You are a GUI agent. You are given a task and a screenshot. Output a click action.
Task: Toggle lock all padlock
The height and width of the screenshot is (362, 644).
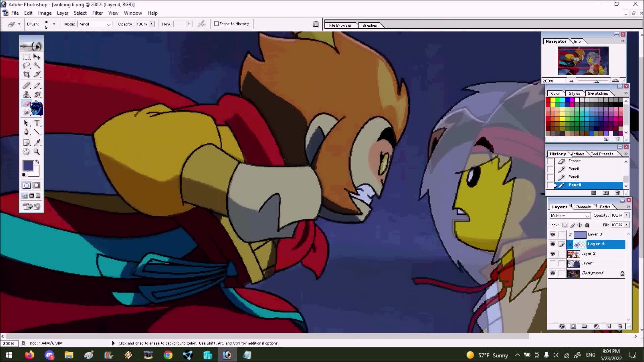(x=587, y=225)
